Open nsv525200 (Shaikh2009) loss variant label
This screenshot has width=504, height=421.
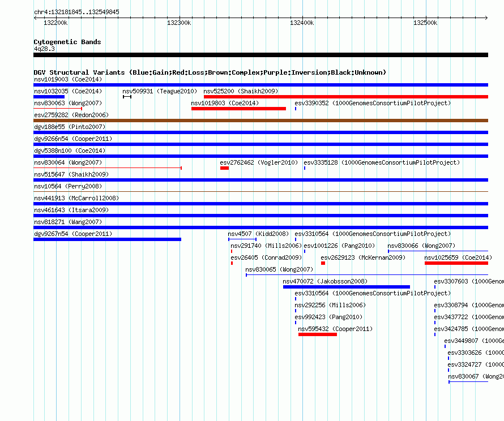tap(241, 91)
